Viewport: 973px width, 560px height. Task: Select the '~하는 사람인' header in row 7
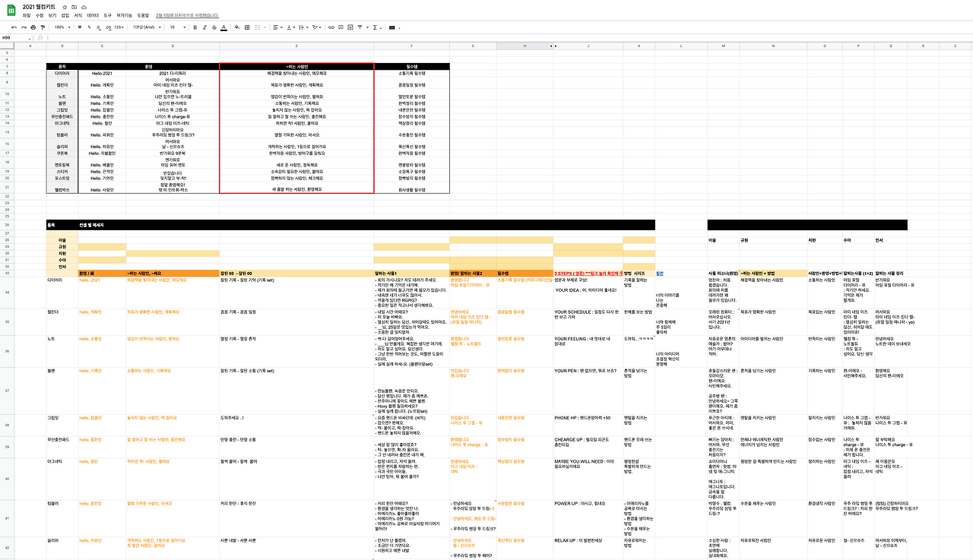296,66
